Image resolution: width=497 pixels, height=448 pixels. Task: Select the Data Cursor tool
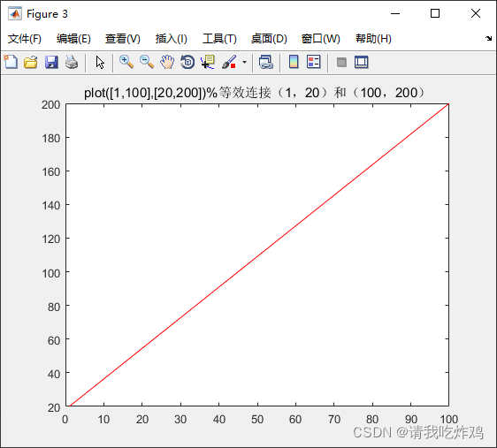pyautogui.click(x=208, y=62)
